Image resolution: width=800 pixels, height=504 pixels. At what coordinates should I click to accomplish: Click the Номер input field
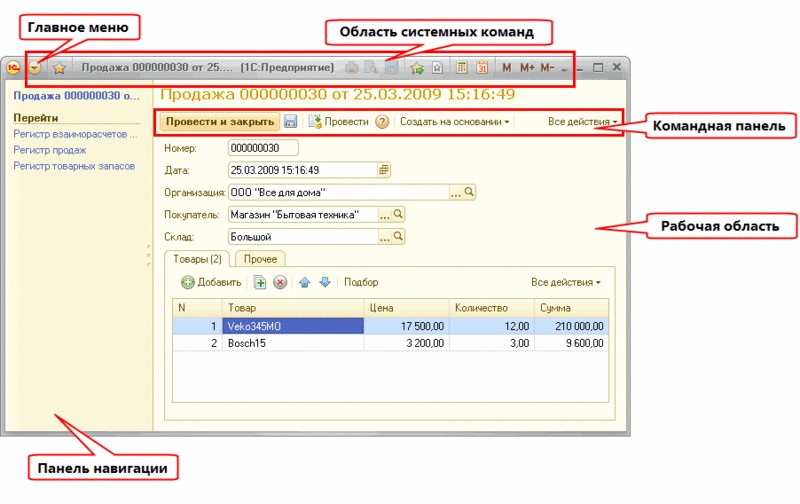263,148
